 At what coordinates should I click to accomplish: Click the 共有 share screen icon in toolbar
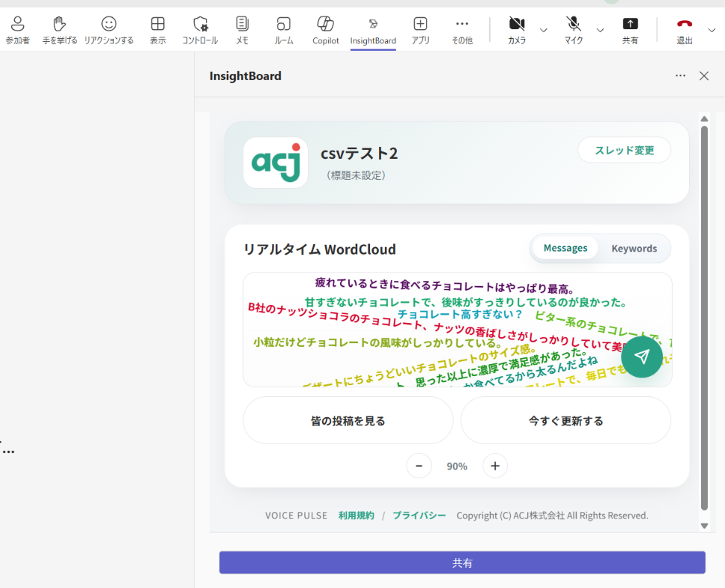point(630,30)
